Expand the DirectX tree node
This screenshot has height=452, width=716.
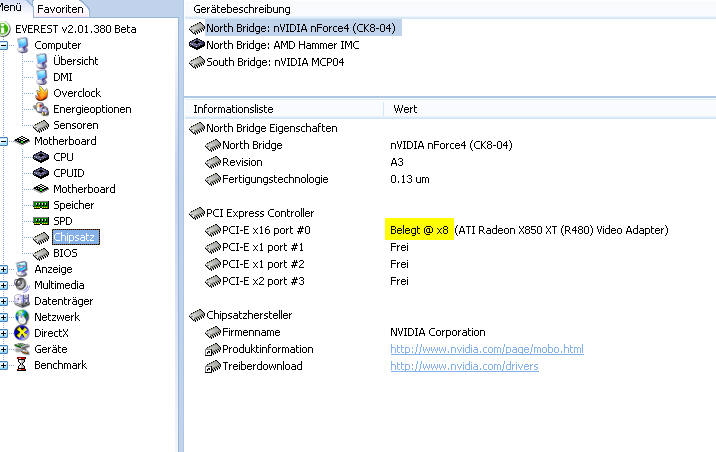4,333
